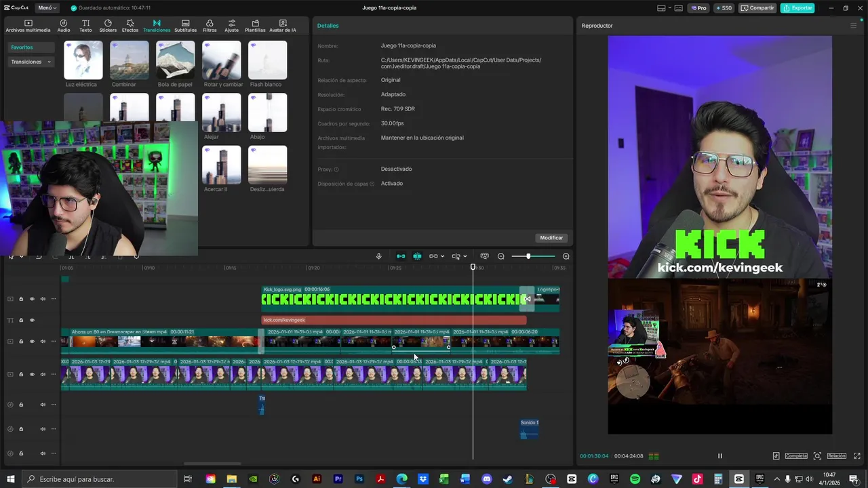This screenshot has height=488, width=868.
Task: Open the Archivos multimedia panel
Action: click(x=28, y=26)
